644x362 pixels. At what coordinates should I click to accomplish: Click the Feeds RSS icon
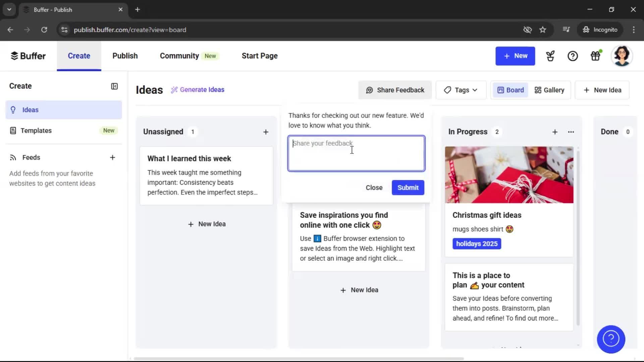click(13, 157)
